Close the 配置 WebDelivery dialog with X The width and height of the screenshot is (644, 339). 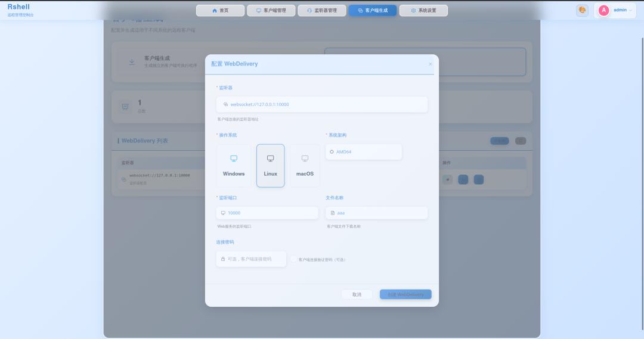click(x=430, y=64)
